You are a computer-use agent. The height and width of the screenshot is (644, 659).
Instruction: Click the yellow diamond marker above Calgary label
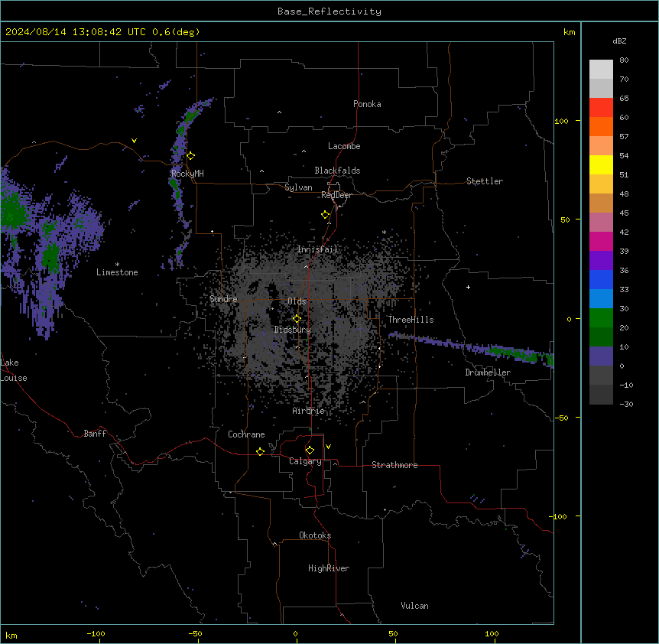click(310, 450)
